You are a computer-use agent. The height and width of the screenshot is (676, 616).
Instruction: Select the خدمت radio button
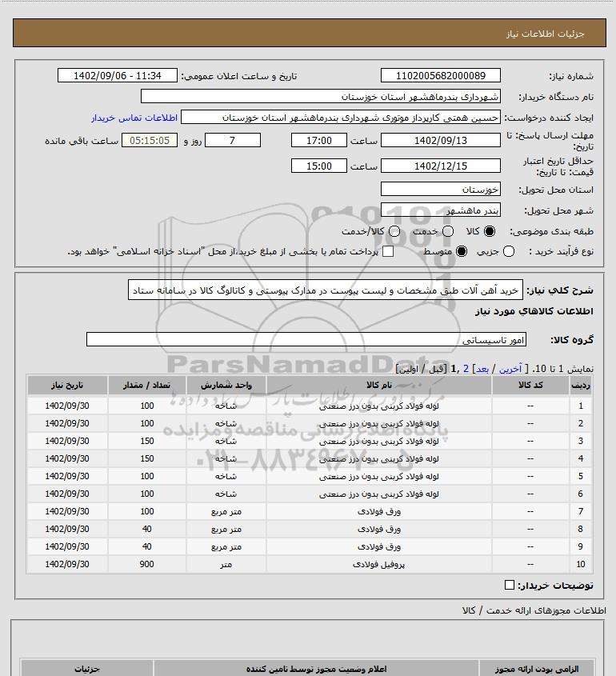coord(448,231)
